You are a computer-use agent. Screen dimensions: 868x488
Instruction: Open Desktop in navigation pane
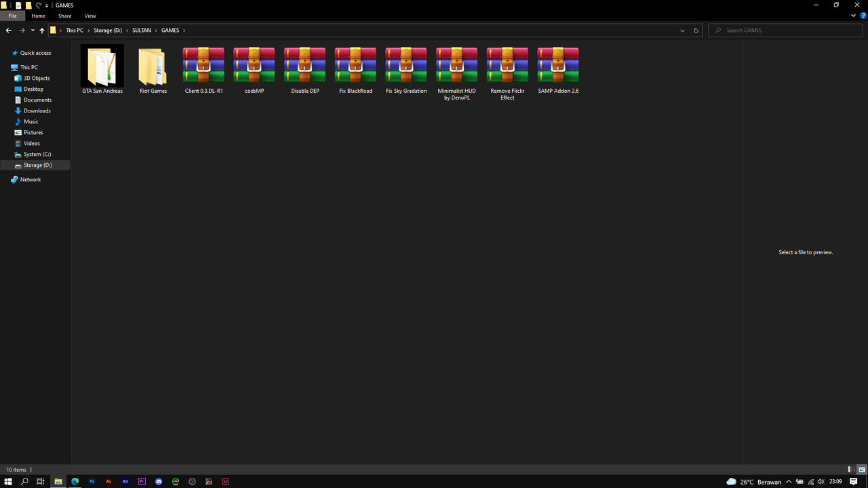pyautogui.click(x=33, y=89)
